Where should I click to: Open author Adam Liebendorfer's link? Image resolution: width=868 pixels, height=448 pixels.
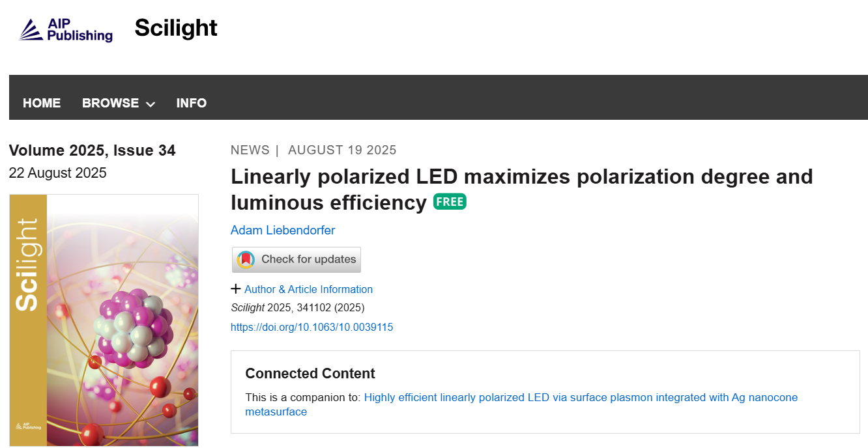(x=283, y=230)
